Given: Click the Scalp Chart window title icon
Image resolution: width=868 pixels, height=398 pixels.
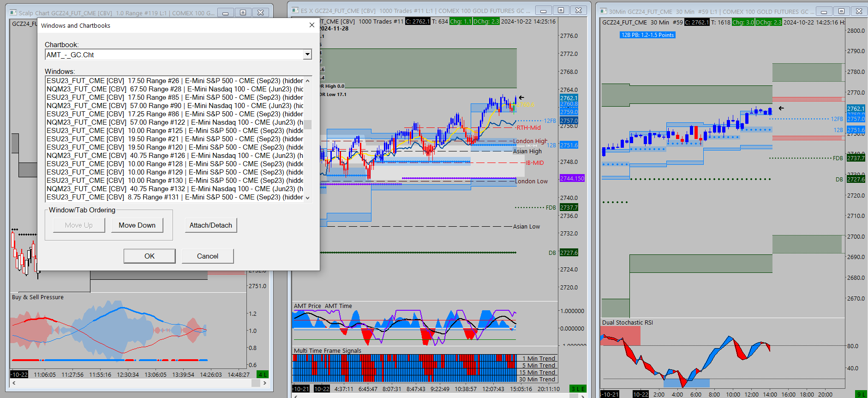Looking at the screenshot, I should click(13, 13).
